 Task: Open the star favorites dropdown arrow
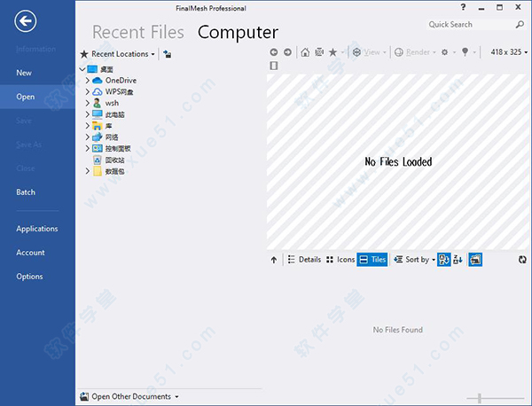[x=342, y=52]
